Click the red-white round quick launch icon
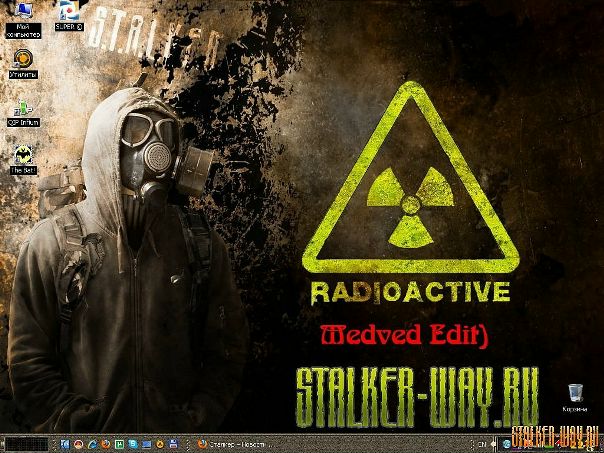This screenshot has width=604, height=453. pyautogui.click(x=79, y=444)
